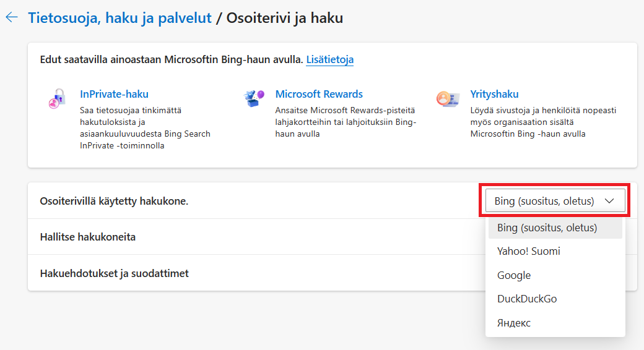Click the Osoiterivillä käytetty hakukone label
The image size is (644, 350).
(x=114, y=201)
